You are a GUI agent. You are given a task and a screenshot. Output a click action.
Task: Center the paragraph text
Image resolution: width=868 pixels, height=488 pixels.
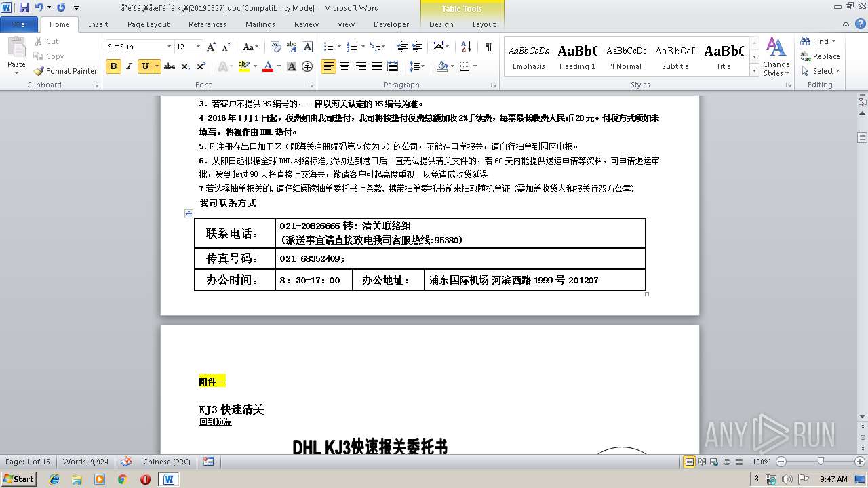point(344,66)
